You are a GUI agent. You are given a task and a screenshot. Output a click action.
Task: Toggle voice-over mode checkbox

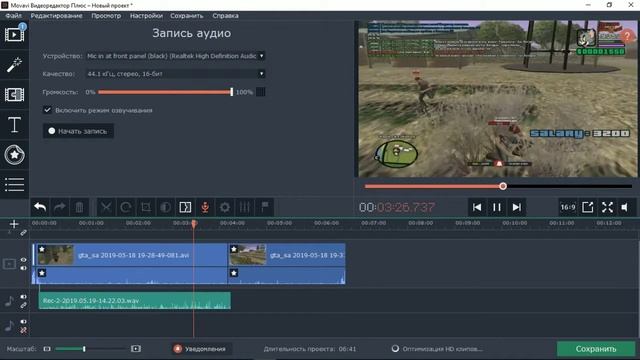[47, 110]
